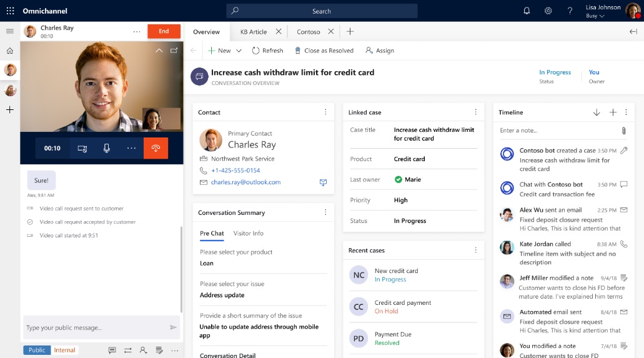
Task: Add a new Timeline item with plus
Action: tap(613, 112)
